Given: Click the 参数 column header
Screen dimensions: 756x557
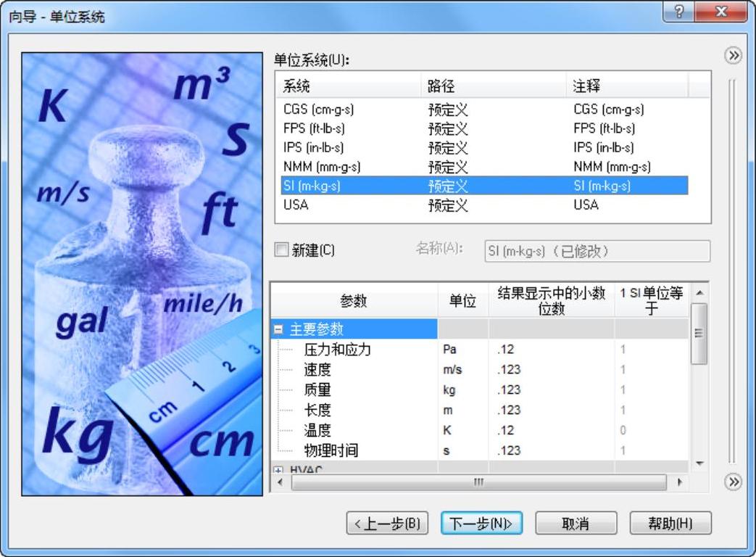Looking at the screenshot, I should point(354,300).
